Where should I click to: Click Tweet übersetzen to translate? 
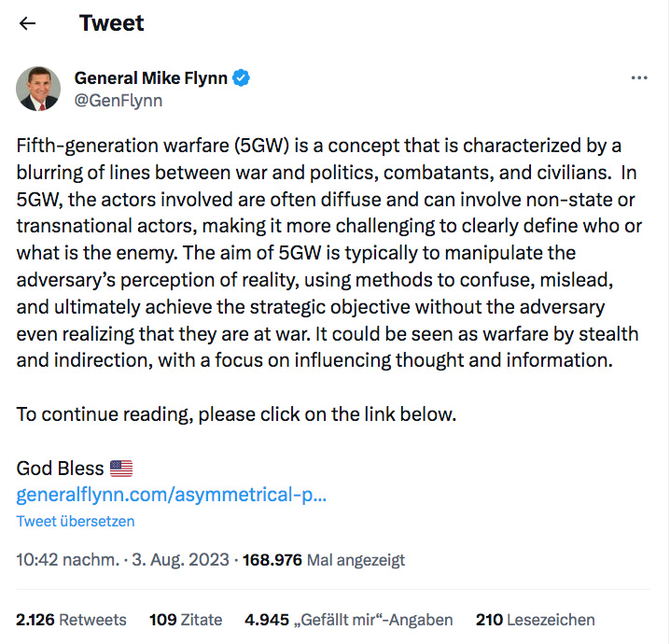tap(76, 521)
